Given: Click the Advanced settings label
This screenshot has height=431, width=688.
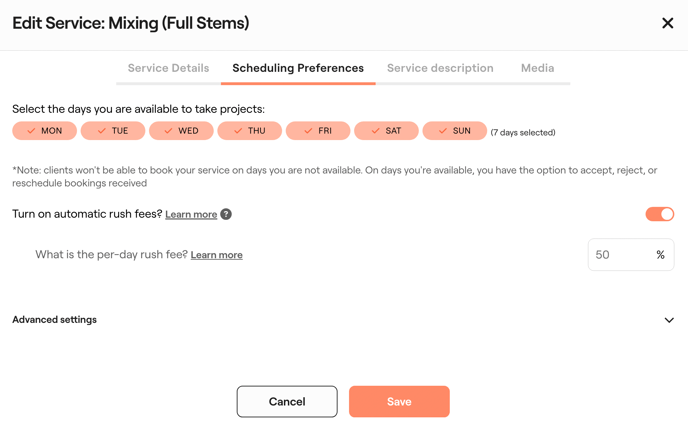Looking at the screenshot, I should tap(55, 320).
